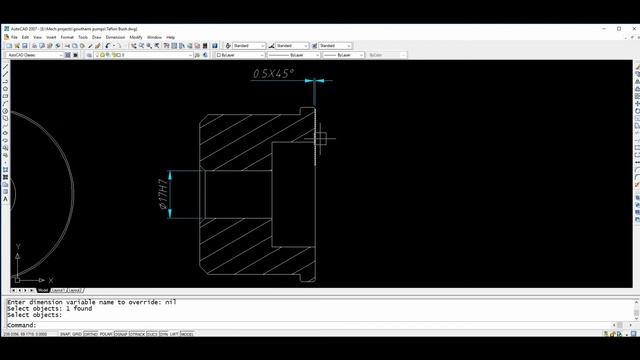Click the command window vertical scrollbar
This screenshot has height=360, width=640.
[x=636, y=309]
